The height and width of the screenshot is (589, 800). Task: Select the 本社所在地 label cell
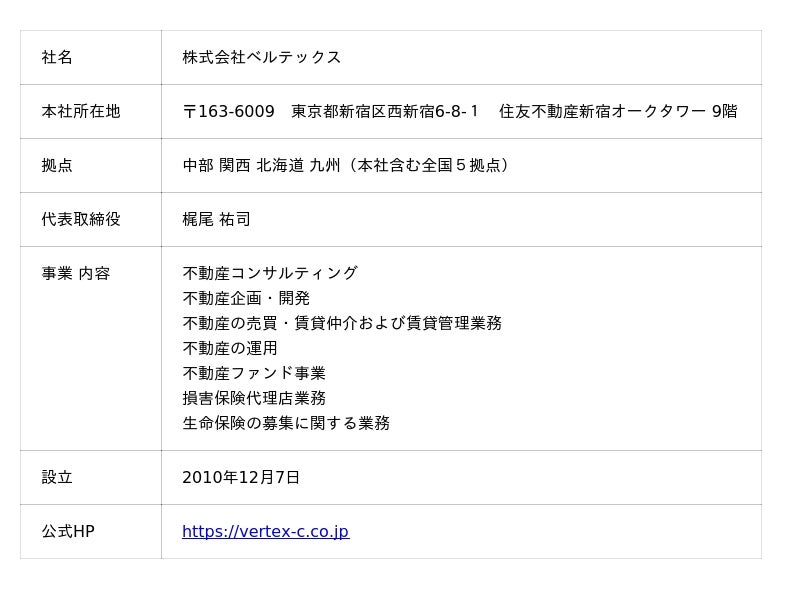point(80,111)
